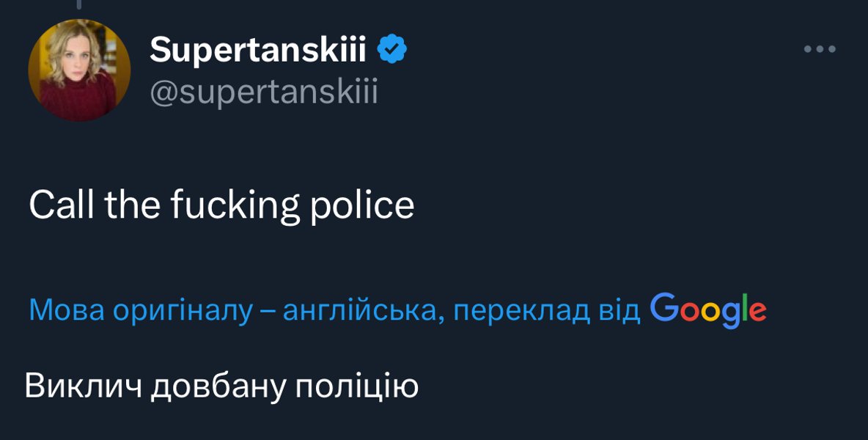Click the translated text "Виклич довбану поліцію"
The width and height of the screenshot is (868, 440).
coord(221,386)
